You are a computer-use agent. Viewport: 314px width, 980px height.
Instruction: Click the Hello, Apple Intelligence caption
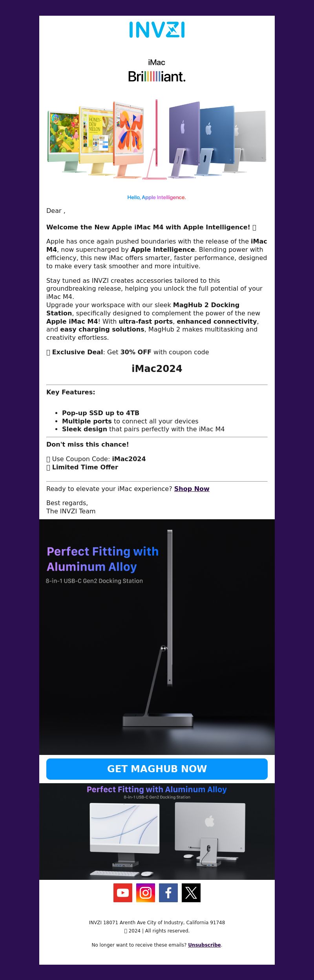157,197
